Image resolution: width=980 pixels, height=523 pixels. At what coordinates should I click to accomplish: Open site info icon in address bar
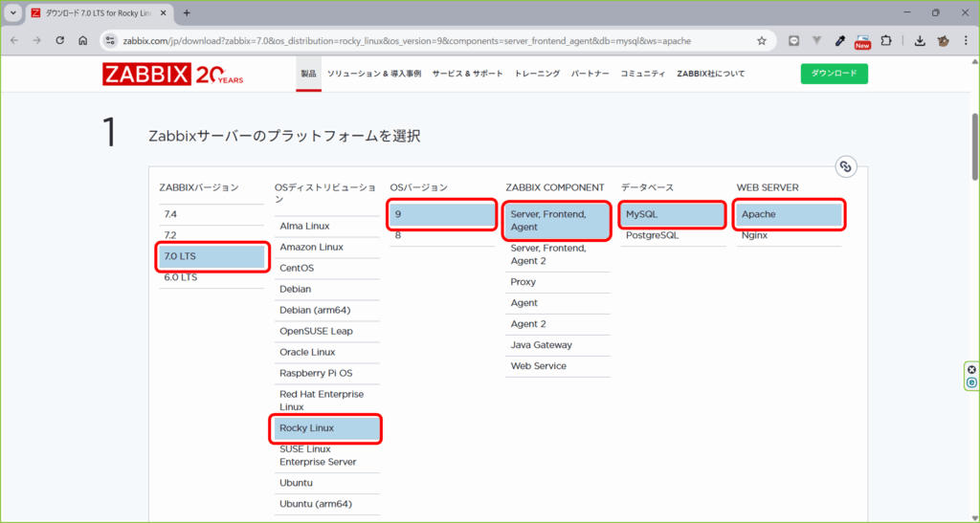click(x=111, y=40)
